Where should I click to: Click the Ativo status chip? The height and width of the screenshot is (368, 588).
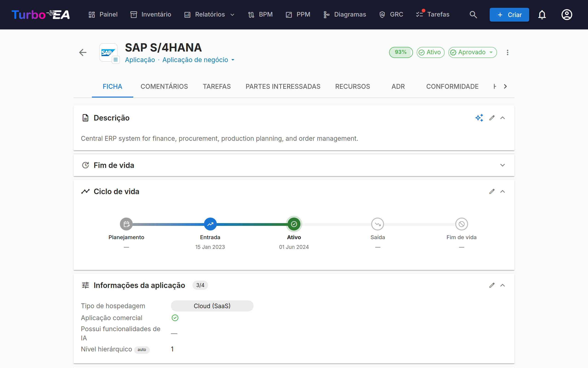tap(430, 52)
